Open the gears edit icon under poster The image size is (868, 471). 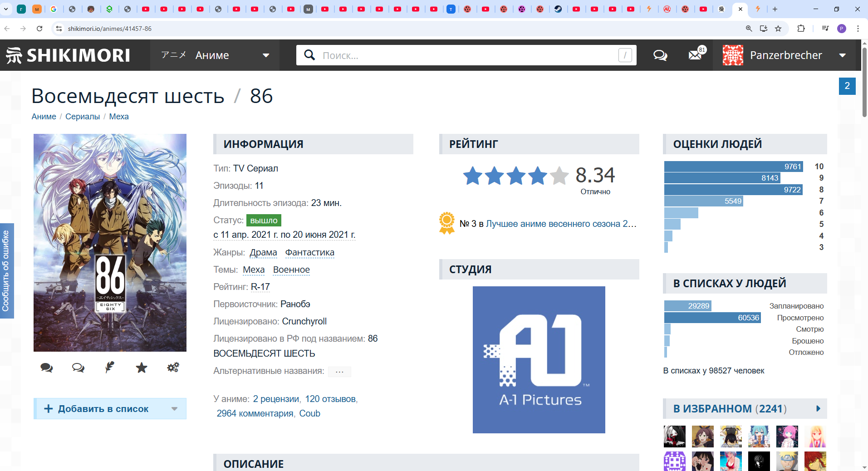click(x=173, y=367)
